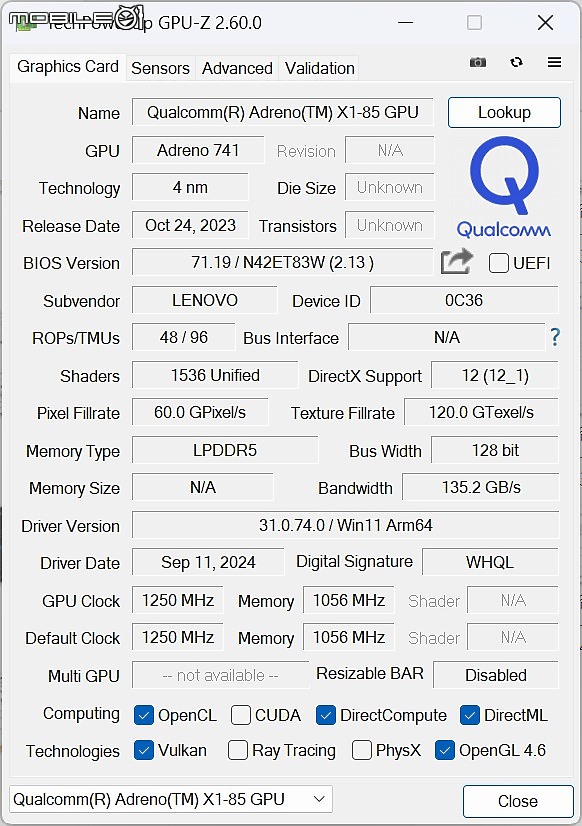The width and height of the screenshot is (582, 826).
Task: Click the Transistors field showing Unknown
Action: coord(390,225)
